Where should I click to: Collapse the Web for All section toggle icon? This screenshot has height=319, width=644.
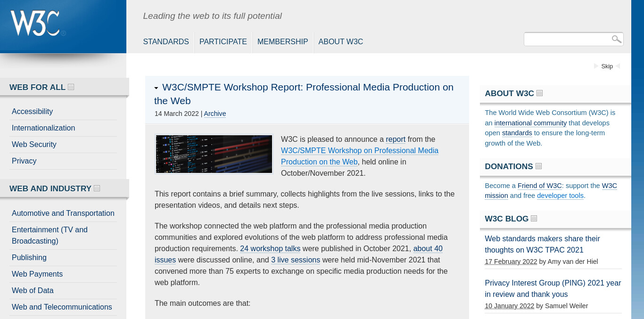[x=71, y=87]
